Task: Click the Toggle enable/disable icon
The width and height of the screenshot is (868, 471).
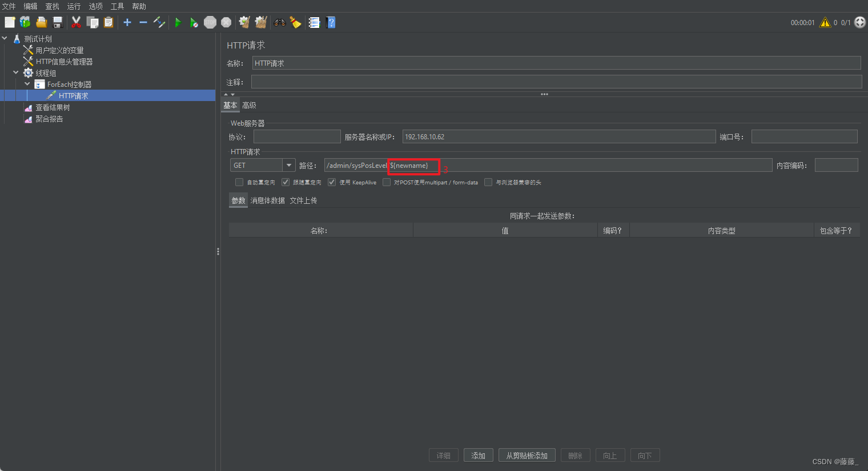Action: pos(159,22)
